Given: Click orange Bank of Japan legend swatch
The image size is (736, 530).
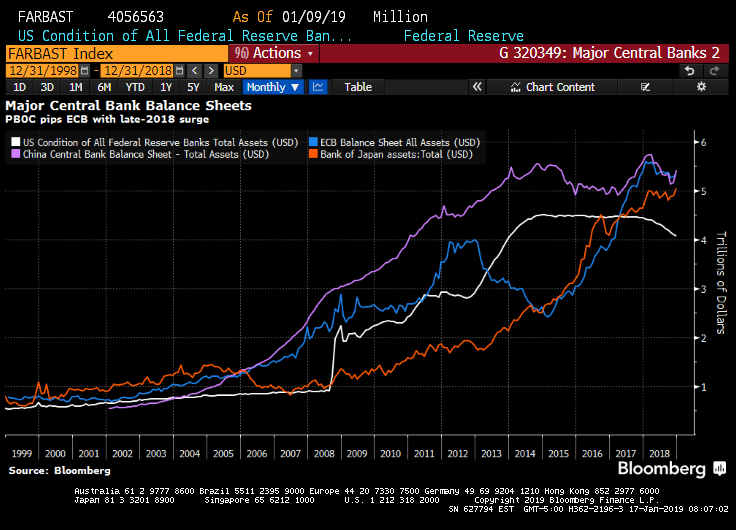Looking at the screenshot, I should click(x=313, y=154).
